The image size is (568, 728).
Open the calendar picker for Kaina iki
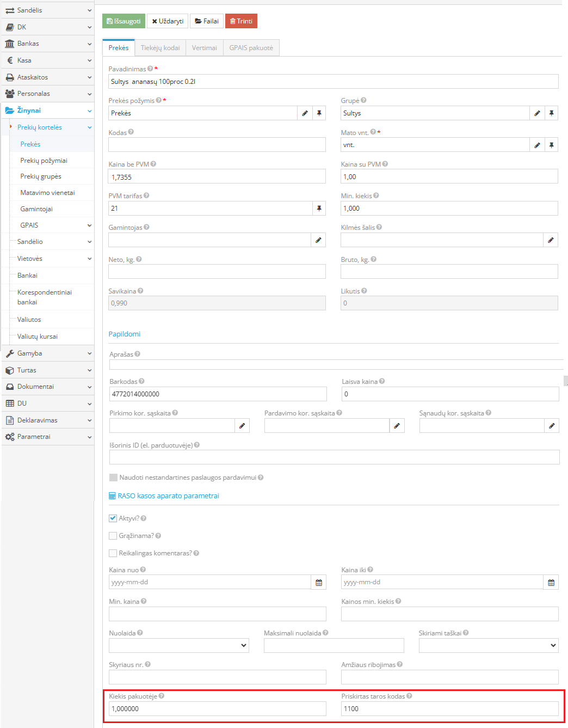(551, 583)
